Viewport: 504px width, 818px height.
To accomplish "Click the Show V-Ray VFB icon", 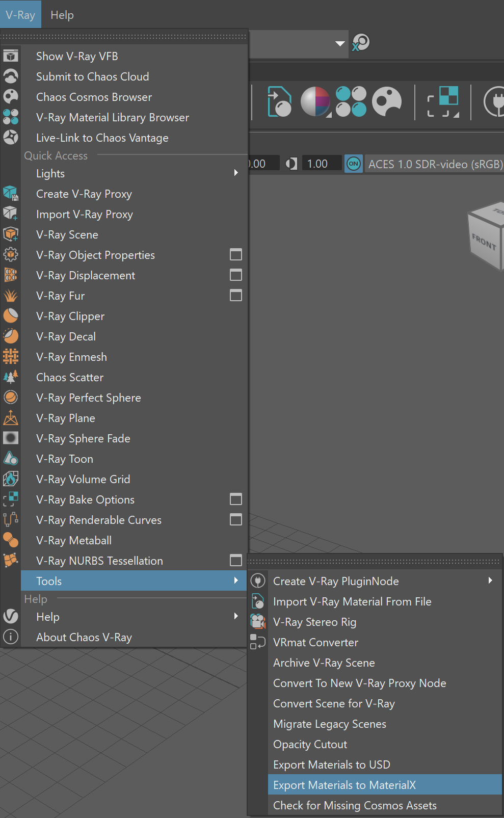I will pyautogui.click(x=11, y=56).
